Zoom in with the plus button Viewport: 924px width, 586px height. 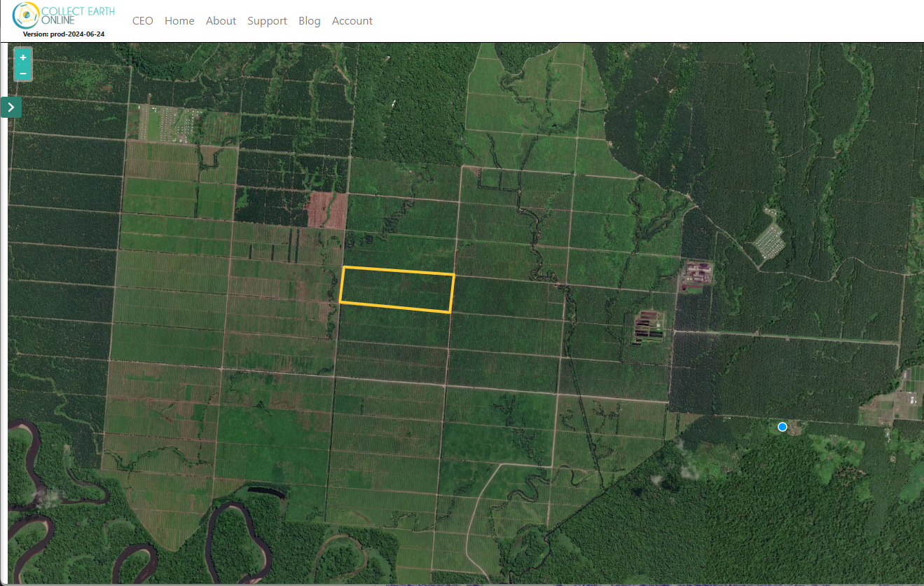23,57
